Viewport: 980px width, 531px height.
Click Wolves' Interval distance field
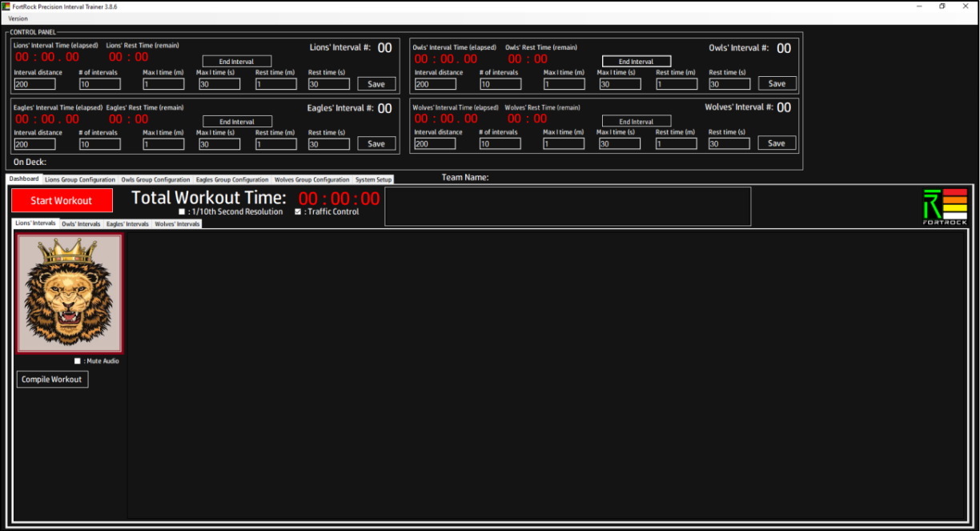click(x=435, y=144)
